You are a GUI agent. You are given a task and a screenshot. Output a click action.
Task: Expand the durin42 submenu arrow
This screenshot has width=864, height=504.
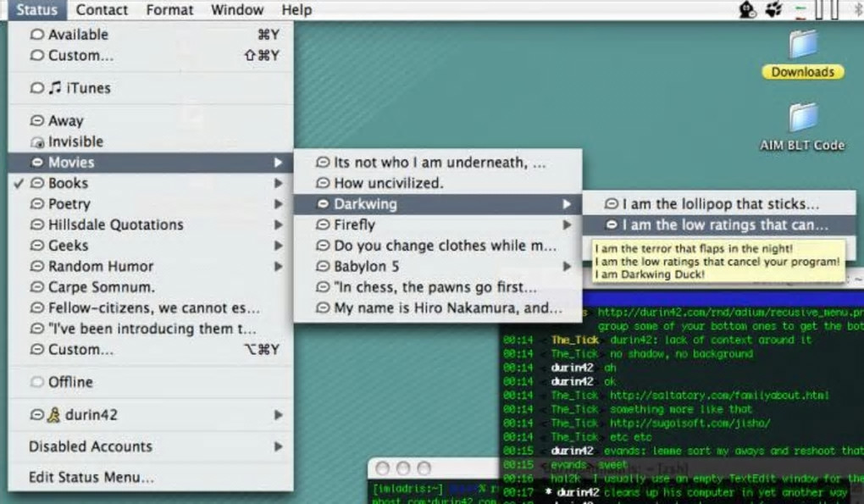coord(279,415)
